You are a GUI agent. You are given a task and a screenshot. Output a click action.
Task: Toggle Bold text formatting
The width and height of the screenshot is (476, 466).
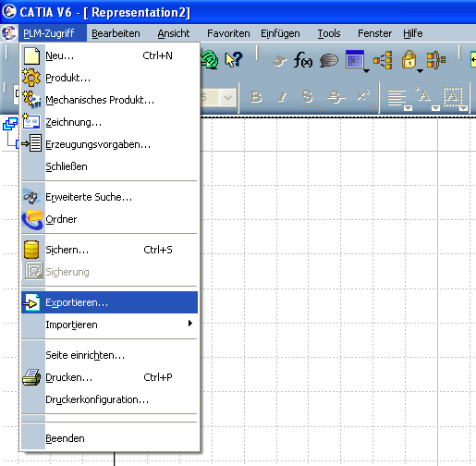coord(256,97)
